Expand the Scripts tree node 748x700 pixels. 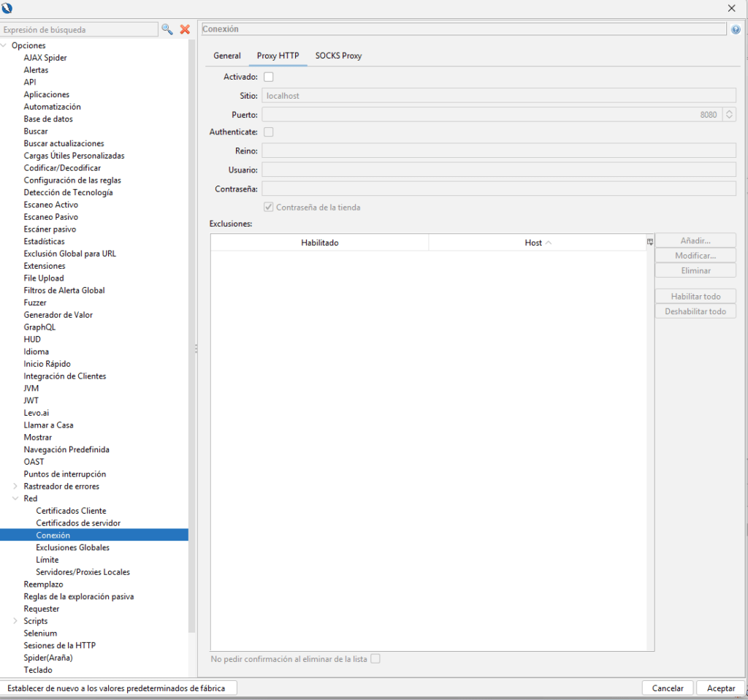[x=16, y=621]
